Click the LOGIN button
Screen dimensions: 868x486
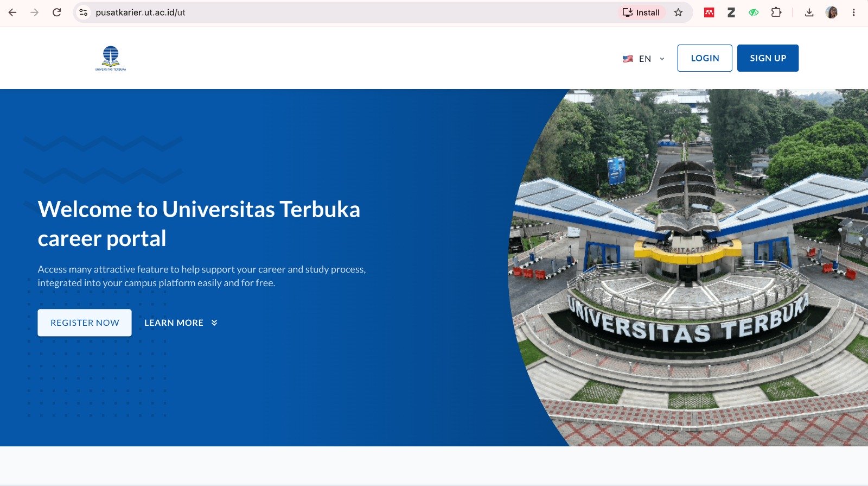tap(705, 58)
